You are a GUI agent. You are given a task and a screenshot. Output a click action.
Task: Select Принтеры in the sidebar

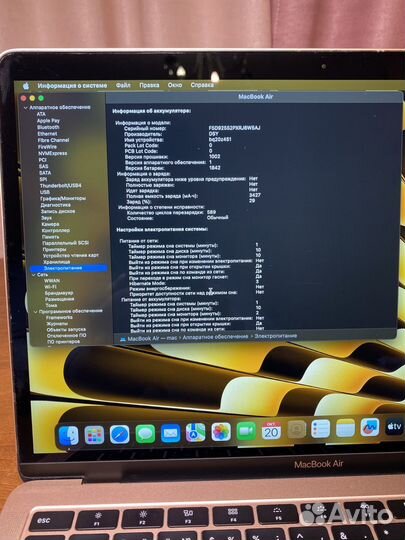click(x=54, y=249)
